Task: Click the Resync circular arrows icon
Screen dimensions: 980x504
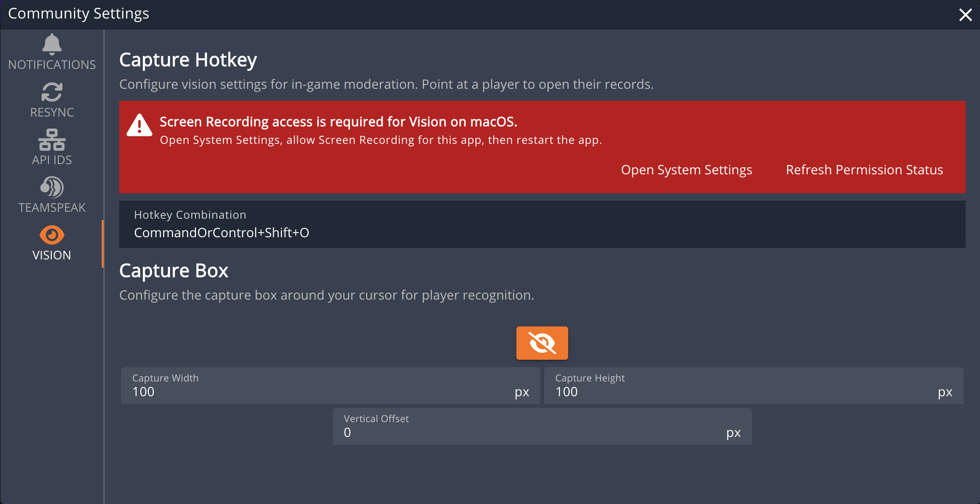Action: tap(52, 92)
